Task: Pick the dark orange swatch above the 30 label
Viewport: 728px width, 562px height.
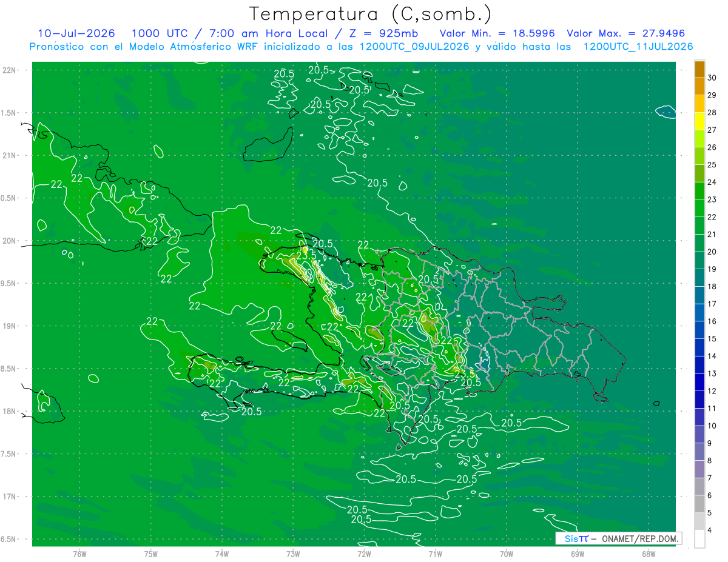Action: click(699, 69)
